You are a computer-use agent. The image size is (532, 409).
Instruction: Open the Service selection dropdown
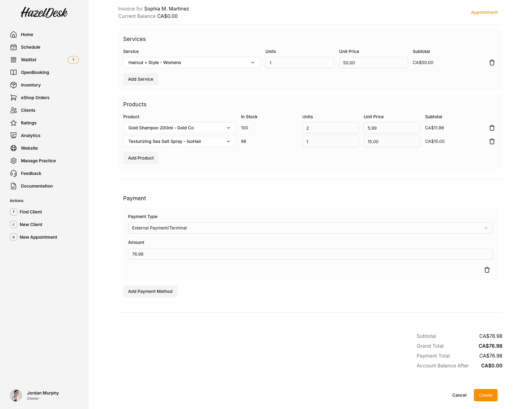pyautogui.click(x=191, y=62)
